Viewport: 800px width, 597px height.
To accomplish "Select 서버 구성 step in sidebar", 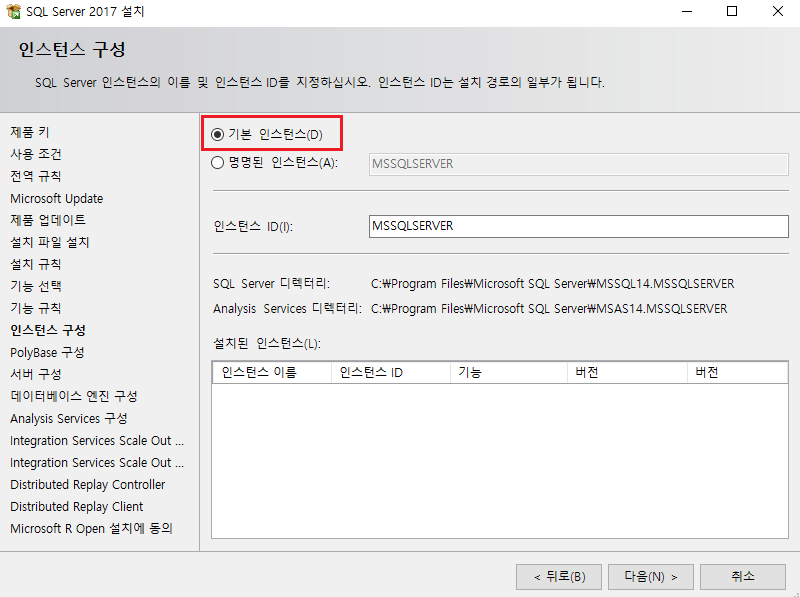I will (36, 374).
